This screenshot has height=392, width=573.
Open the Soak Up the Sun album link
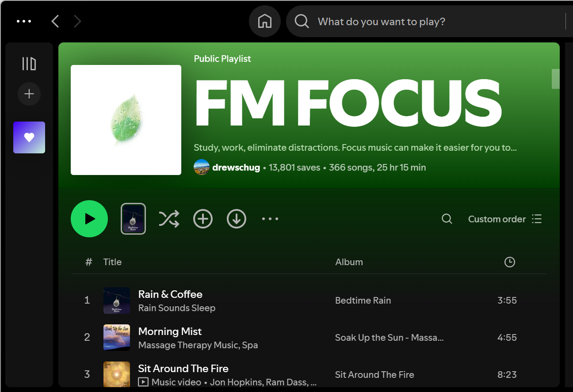pyautogui.click(x=389, y=338)
